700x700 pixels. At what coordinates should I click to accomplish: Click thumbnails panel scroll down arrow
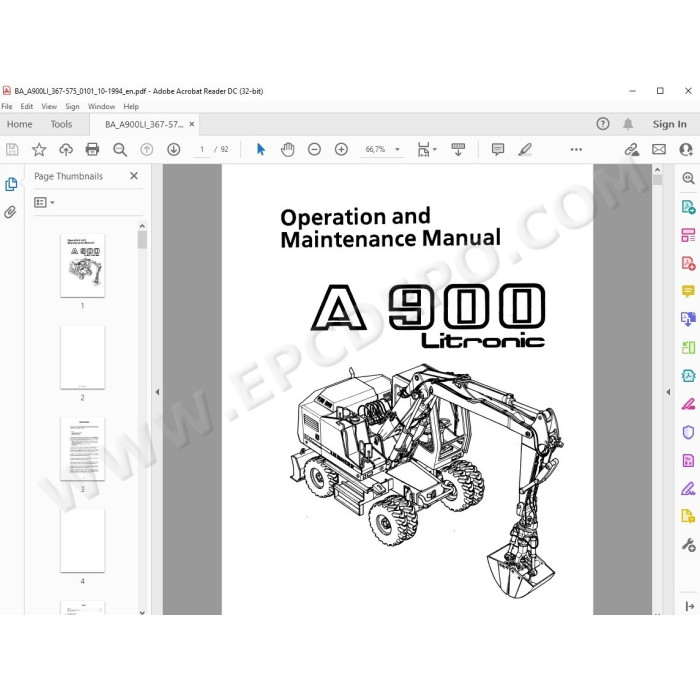[142, 612]
